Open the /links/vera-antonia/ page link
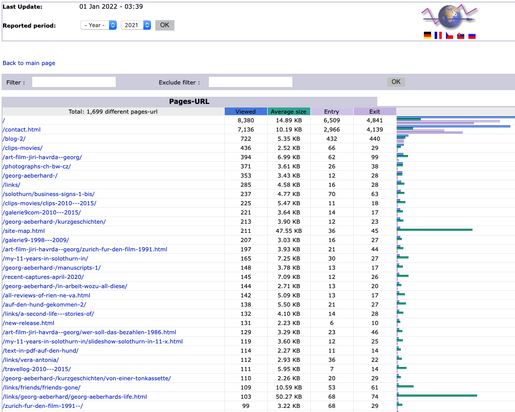 click(x=31, y=360)
